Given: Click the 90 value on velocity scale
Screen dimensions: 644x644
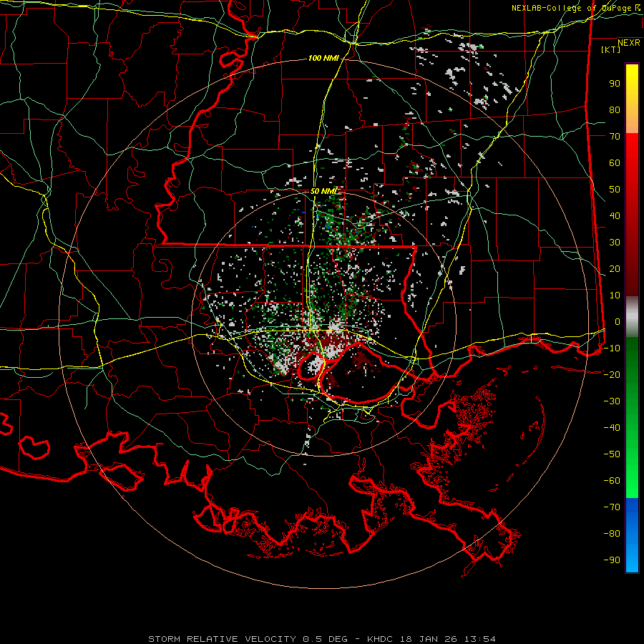Looking at the screenshot, I should 615,84.
